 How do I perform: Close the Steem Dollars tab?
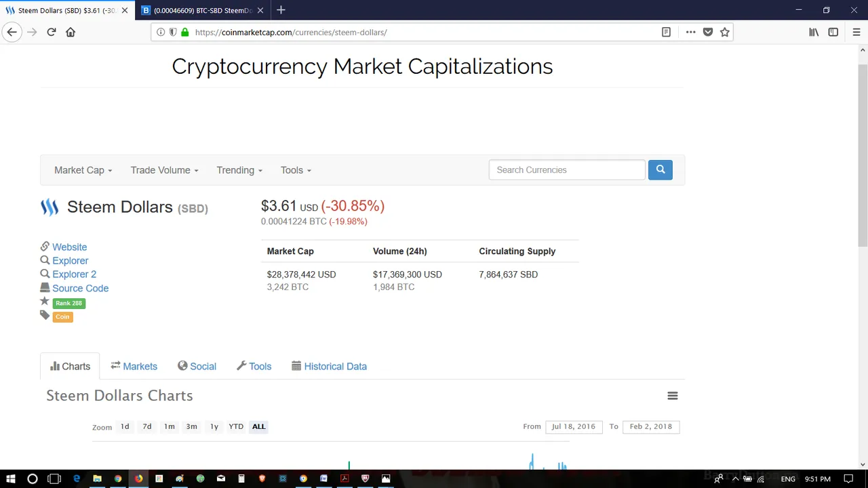(x=125, y=10)
